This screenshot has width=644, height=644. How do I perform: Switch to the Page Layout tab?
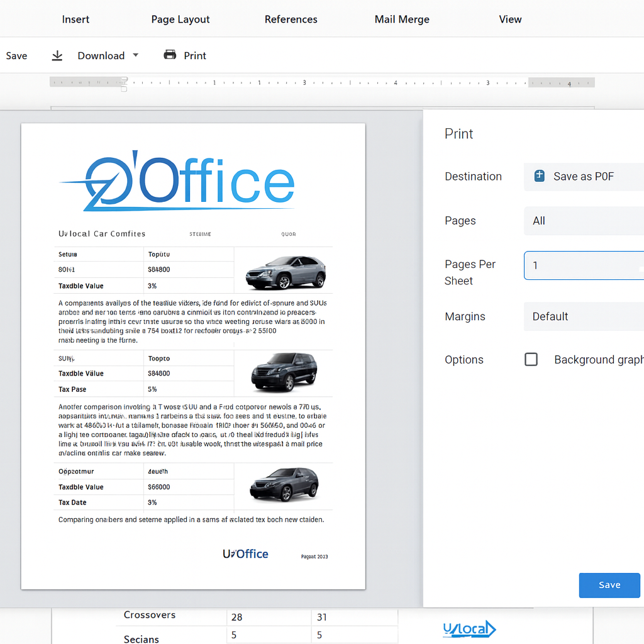[x=180, y=19]
